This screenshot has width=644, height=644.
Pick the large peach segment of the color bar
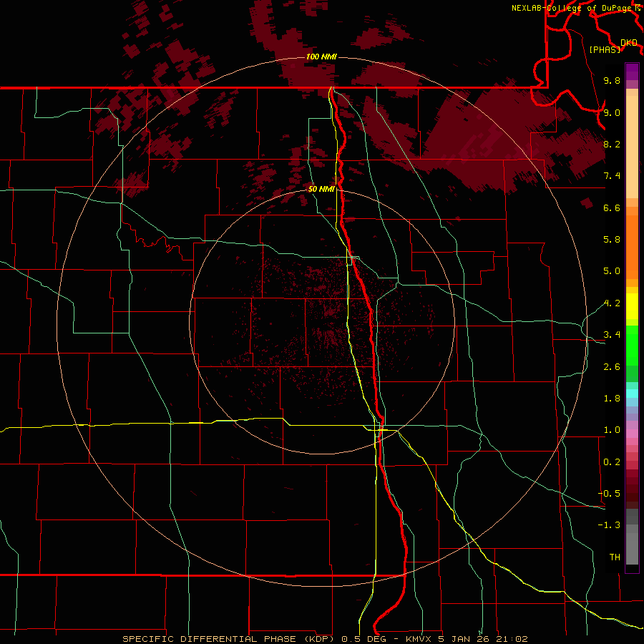632,147
